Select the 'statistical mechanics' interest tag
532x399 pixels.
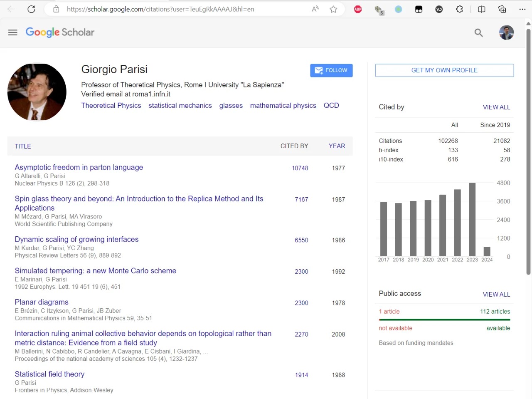(x=180, y=106)
